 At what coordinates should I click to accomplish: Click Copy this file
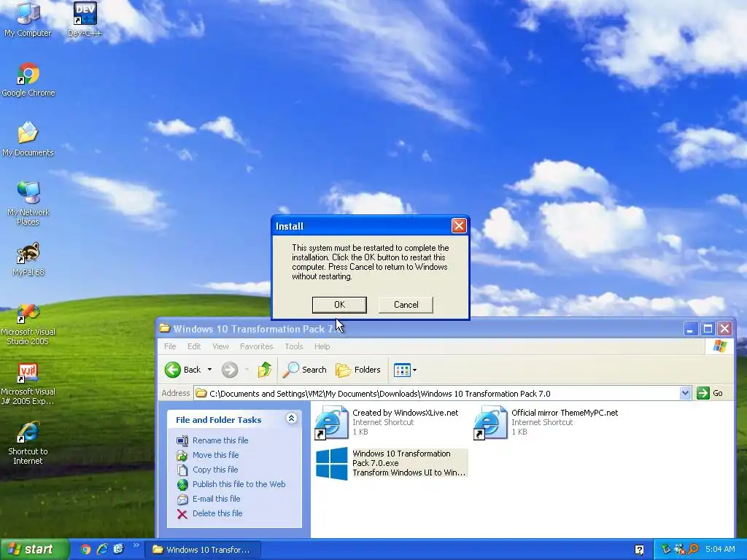(x=207, y=470)
